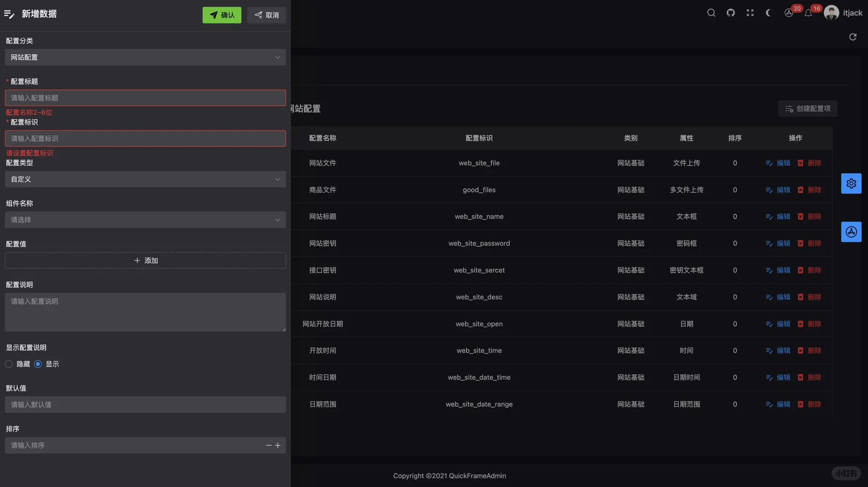Open the GitHub icon link
Image resolution: width=868 pixels, height=487 pixels.
(x=731, y=13)
